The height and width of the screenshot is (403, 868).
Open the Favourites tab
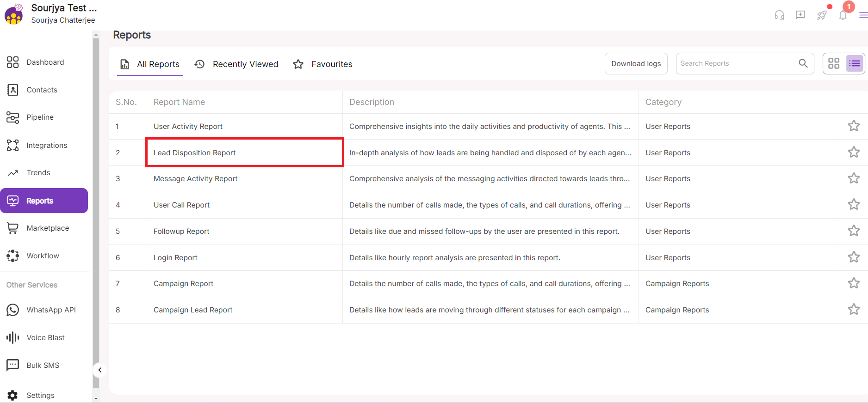pos(323,64)
